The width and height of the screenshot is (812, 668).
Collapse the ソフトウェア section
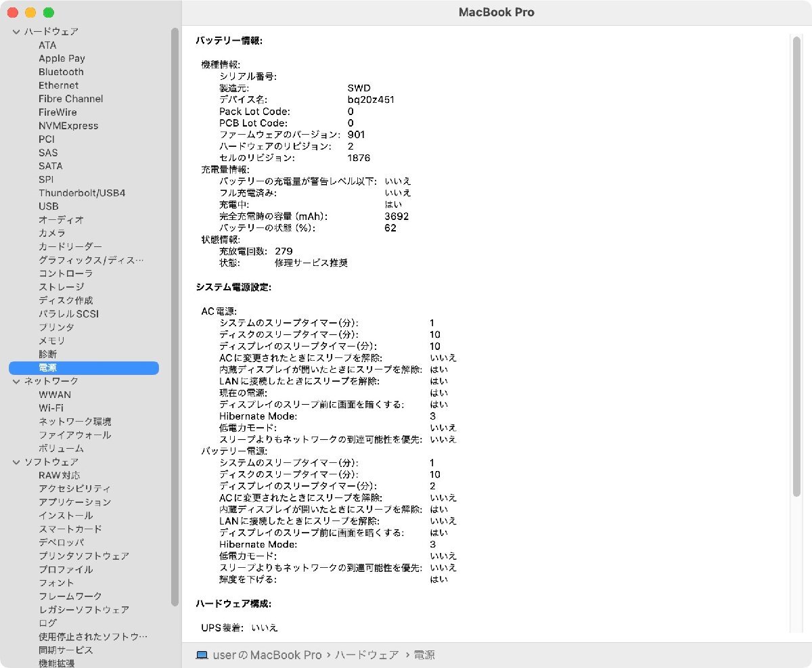click(16, 462)
